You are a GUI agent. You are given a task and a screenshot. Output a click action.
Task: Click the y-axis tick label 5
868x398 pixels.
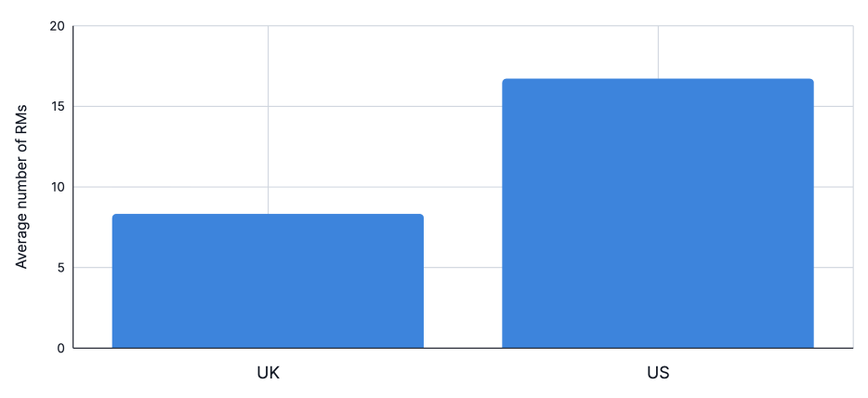[59, 268]
